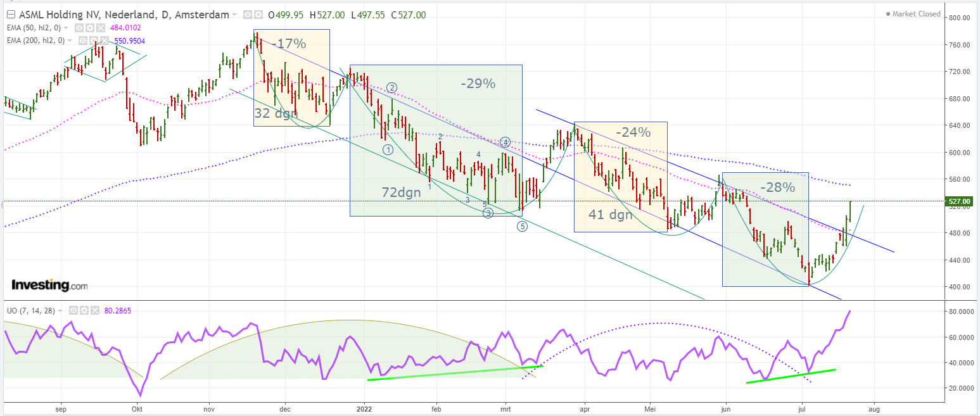Open the EMA 200 settings gear
This screenshot has height=416, width=980.
tap(93, 41)
